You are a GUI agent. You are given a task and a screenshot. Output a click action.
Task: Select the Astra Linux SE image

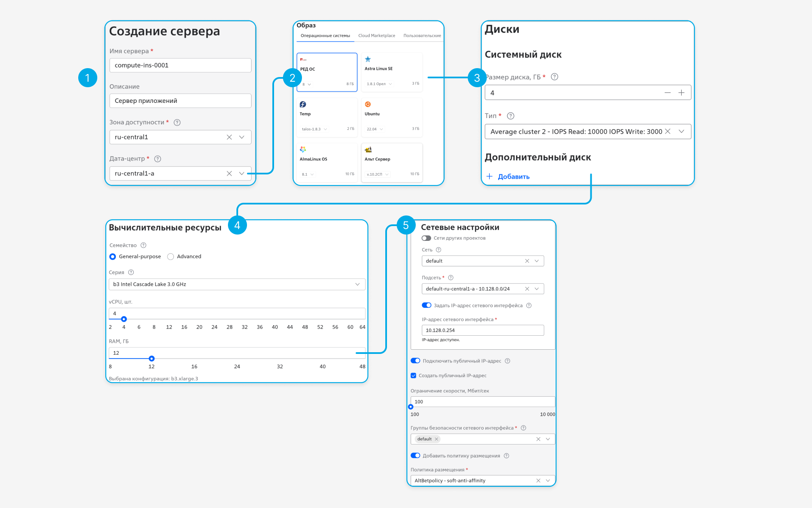[392, 72]
